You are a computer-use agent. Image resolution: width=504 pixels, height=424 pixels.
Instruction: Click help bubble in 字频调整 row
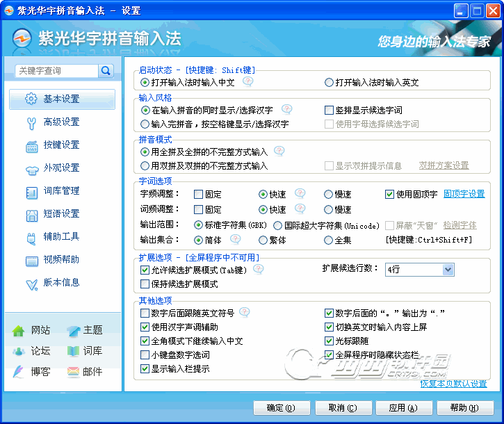pos(300,193)
